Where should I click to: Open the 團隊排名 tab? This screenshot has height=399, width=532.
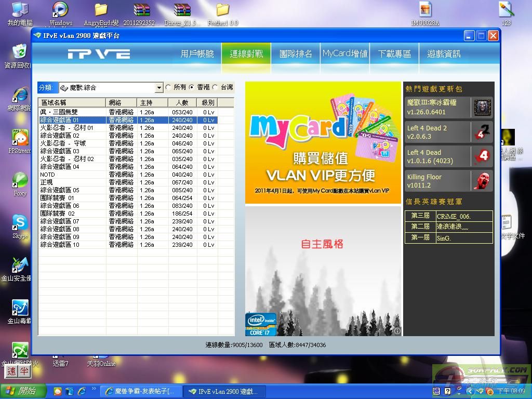point(296,54)
